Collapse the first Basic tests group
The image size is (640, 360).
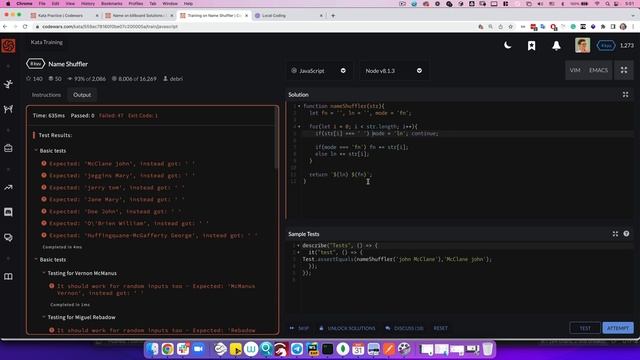click(36, 151)
